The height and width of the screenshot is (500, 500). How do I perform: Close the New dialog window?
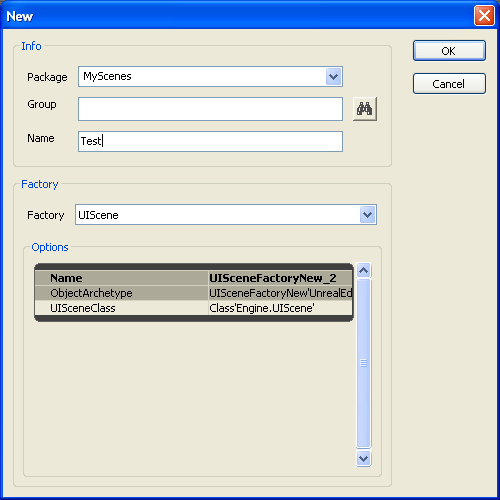pyautogui.click(x=484, y=16)
